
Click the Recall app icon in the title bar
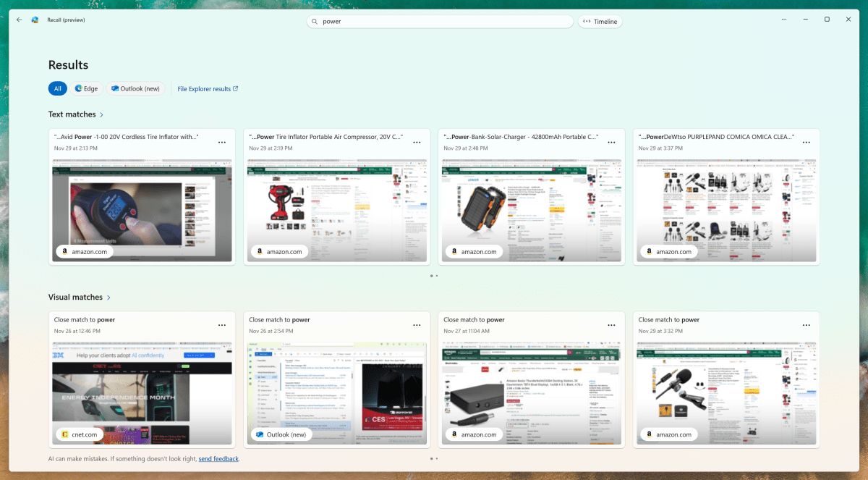[x=33, y=20]
